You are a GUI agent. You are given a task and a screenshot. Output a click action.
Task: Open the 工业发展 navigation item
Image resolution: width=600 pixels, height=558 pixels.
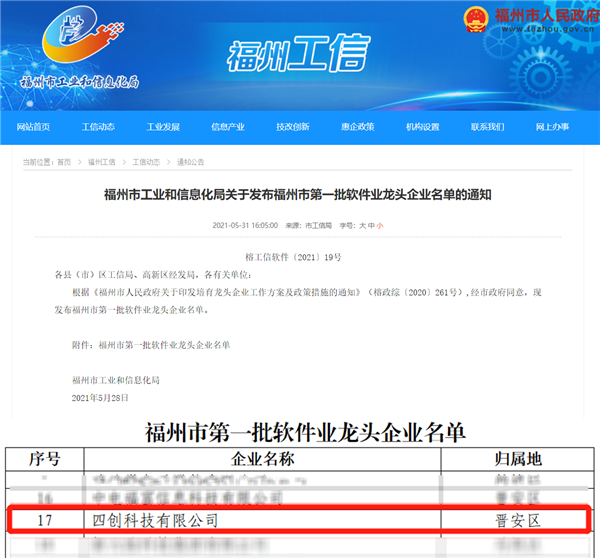(x=163, y=127)
